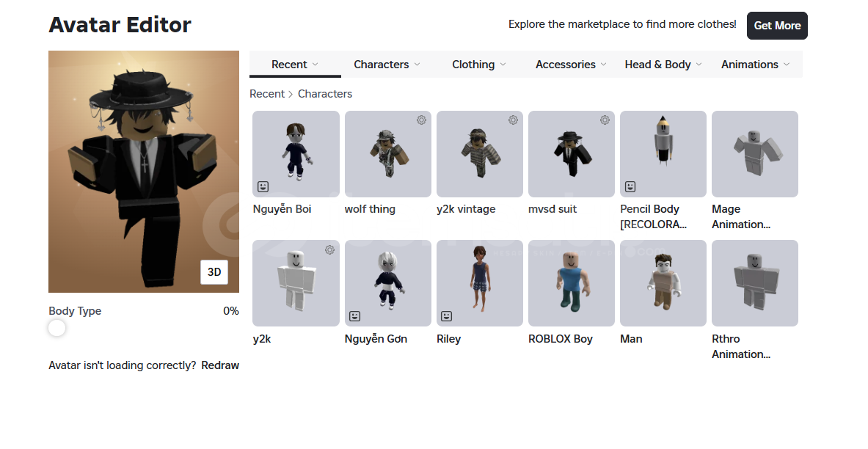Expand the Recent tab chevron
Image resolution: width=868 pixels, height=449 pixels.
point(316,65)
